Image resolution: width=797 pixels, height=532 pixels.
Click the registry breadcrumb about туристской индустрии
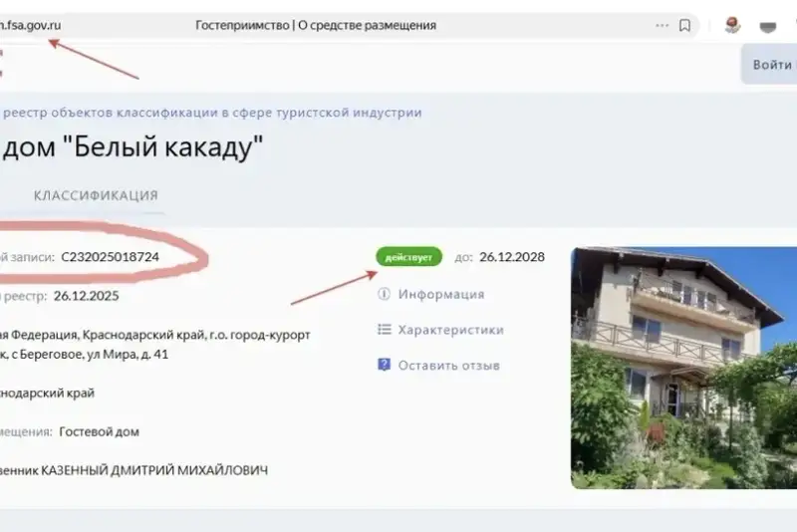point(212,113)
